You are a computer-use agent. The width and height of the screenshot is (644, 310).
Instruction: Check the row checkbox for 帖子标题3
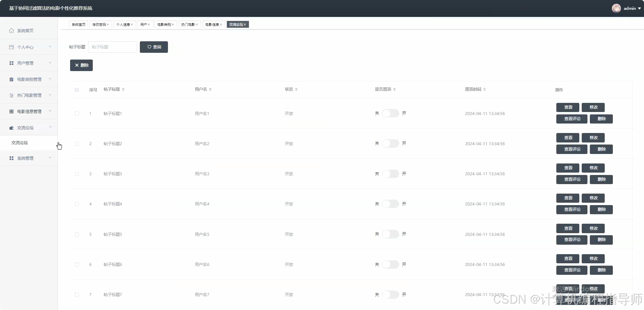point(77,174)
